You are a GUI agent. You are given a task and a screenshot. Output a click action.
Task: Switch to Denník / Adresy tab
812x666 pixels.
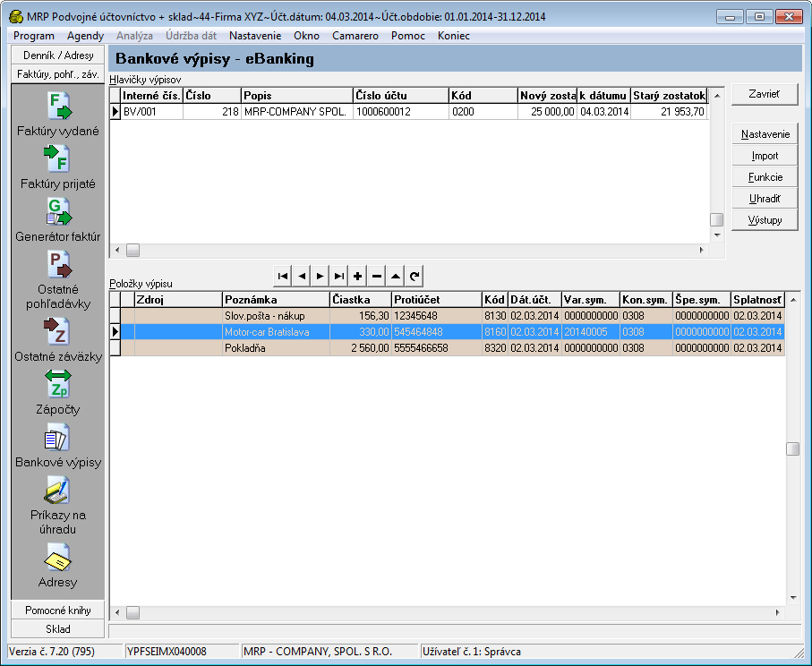click(x=58, y=55)
